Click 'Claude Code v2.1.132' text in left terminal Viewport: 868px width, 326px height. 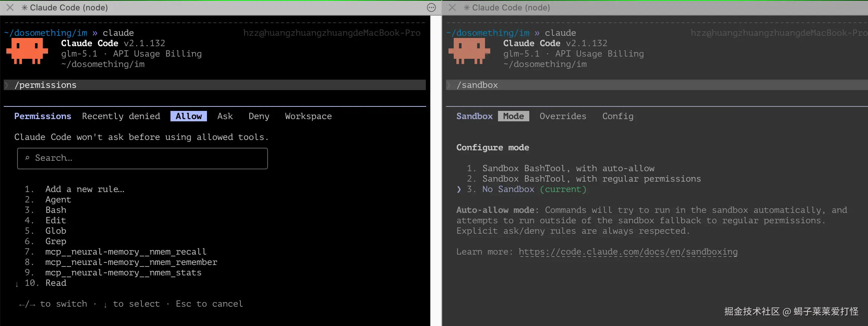[x=113, y=43]
